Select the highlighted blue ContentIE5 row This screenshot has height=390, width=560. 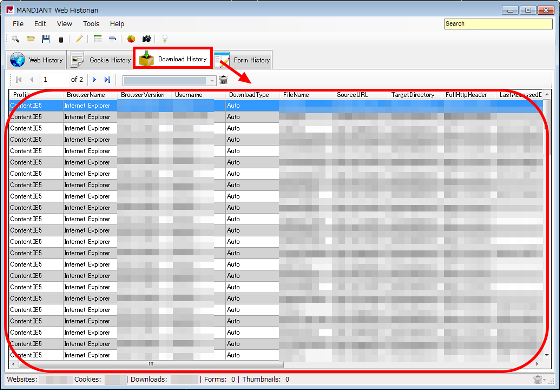coord(276,105)
